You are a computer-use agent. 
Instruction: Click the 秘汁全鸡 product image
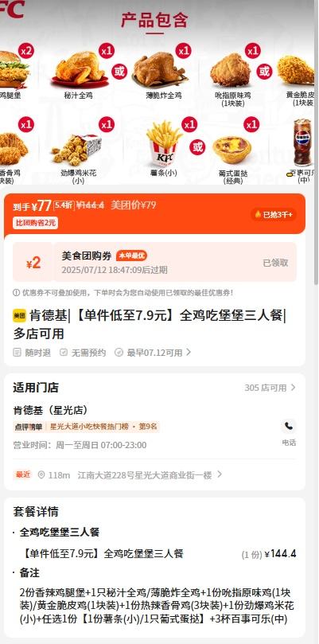pyautogui.click(x=79, y=68)
